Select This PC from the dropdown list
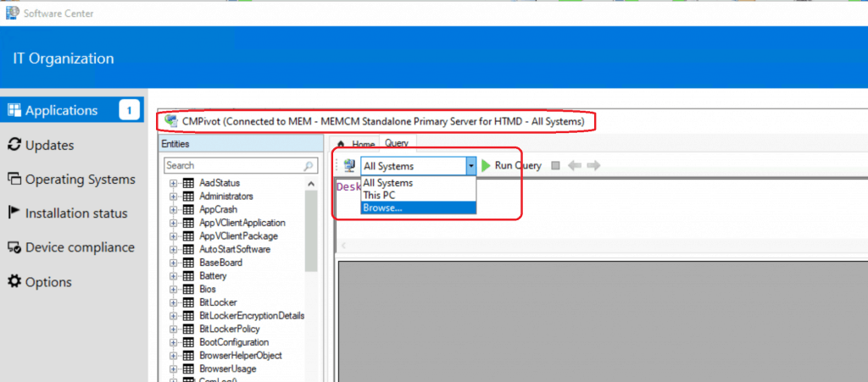 [x=419, y=195]
